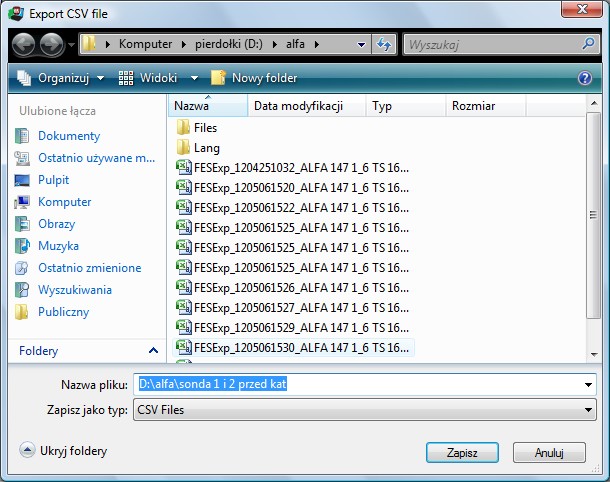Select file FESExp_1205061530_ALFA 147
This screenshot has width=610, height=482.
[293, 347]
